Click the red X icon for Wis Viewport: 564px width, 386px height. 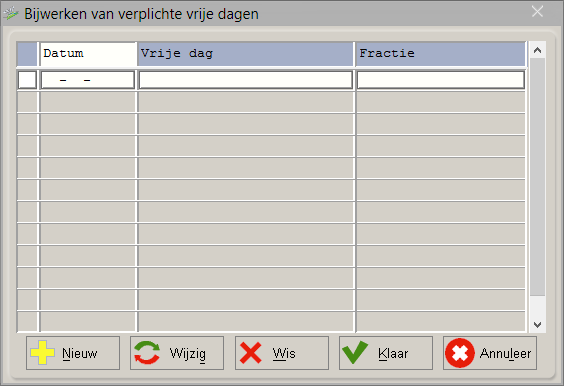coord(251,353)
